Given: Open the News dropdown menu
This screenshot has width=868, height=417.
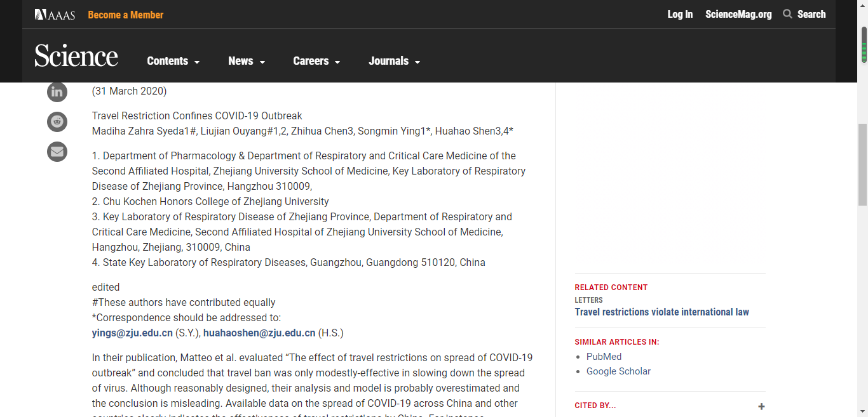Looking at the screenshot, I should [247, 61].
